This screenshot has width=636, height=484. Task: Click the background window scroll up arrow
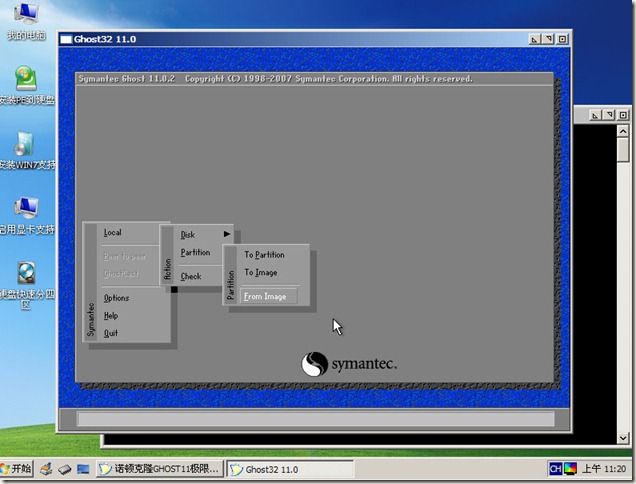pyautogui.click(x=623, y=131)
